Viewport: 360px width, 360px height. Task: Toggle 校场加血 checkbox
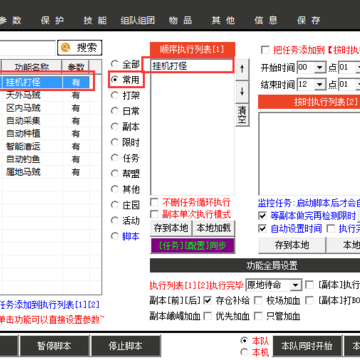coord(258,300)
